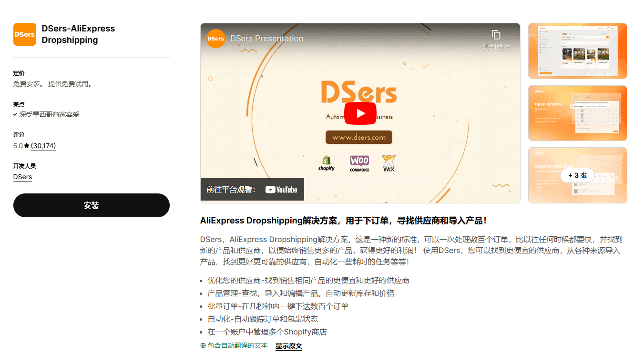Image resolution: width=644 pixels, height=364 pixels.
Task: Open the first screenshot thumbnail
Action: point(578,51)
